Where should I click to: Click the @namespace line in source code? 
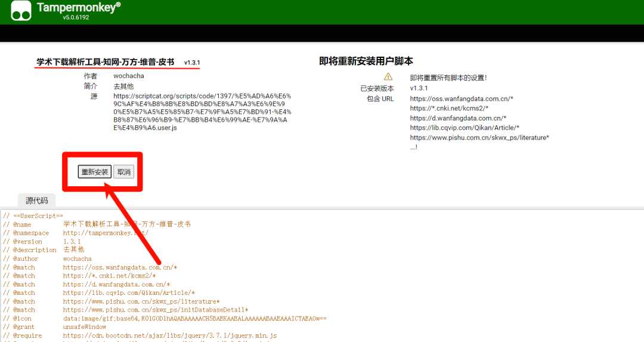[76, 233]
